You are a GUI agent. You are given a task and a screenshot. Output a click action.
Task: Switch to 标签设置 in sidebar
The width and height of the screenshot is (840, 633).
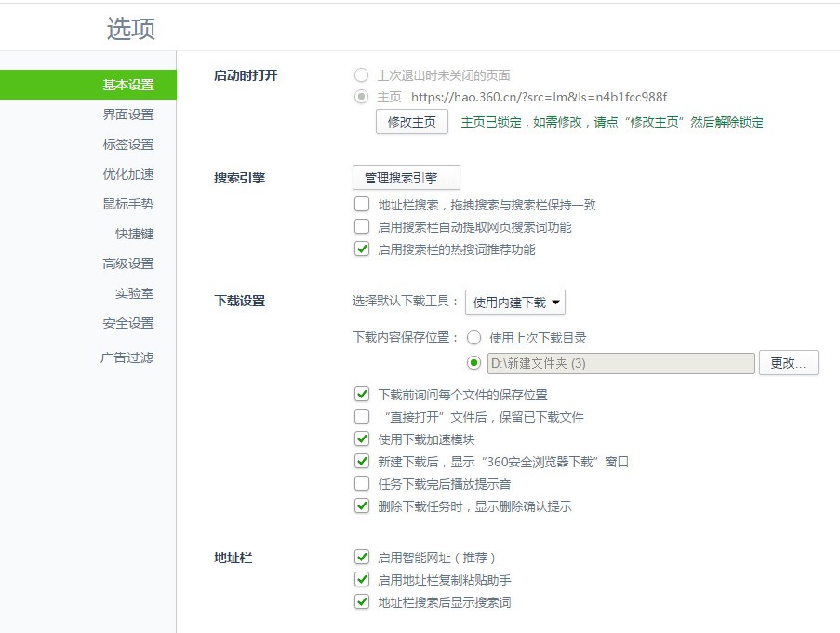click(x=127, y=144)
